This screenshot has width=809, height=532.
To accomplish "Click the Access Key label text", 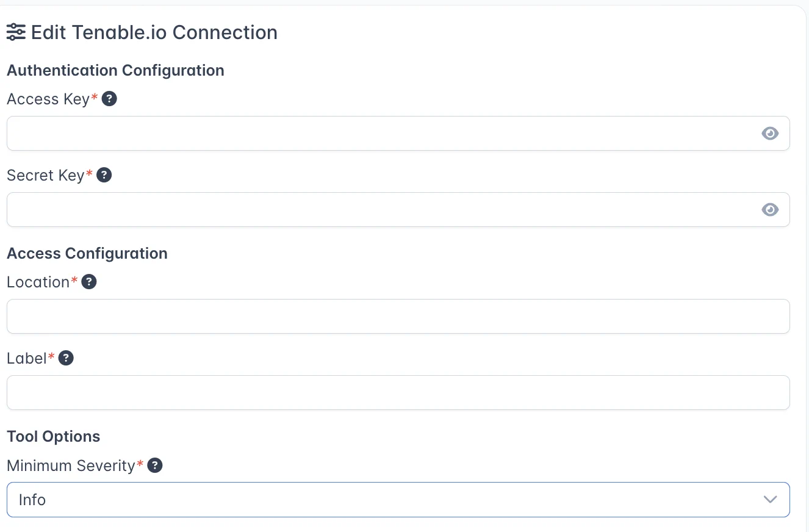I will pos(48,99).
